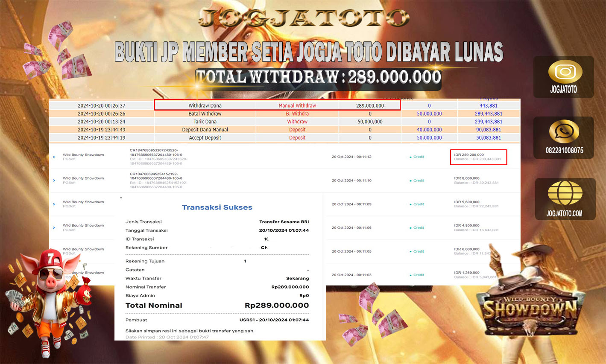
Task: Click the Instagram icon for JOGJATOTO_
Action: 565,72
